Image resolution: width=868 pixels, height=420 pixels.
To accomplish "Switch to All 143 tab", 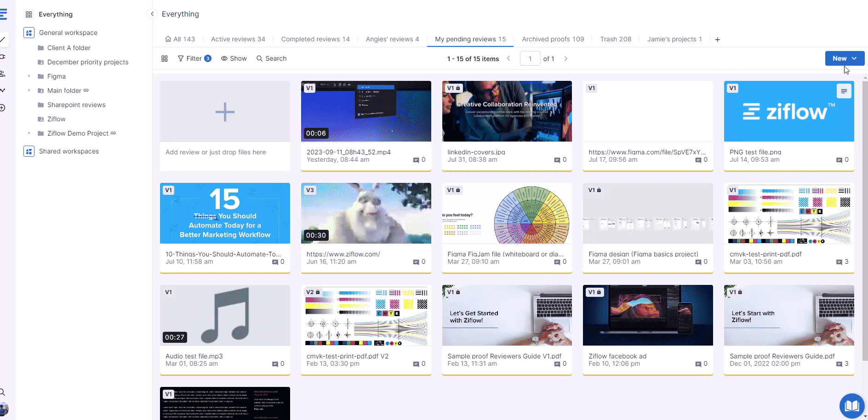I will coord(180,39).
